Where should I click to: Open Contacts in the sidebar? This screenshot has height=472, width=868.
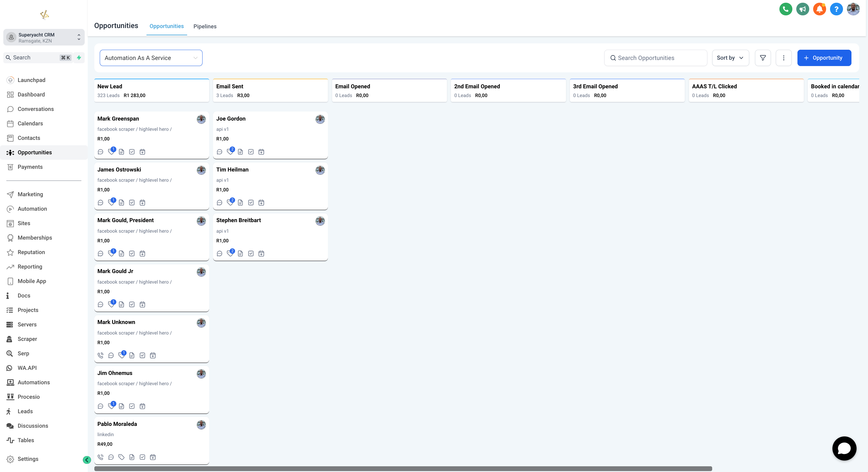(44, 138)
